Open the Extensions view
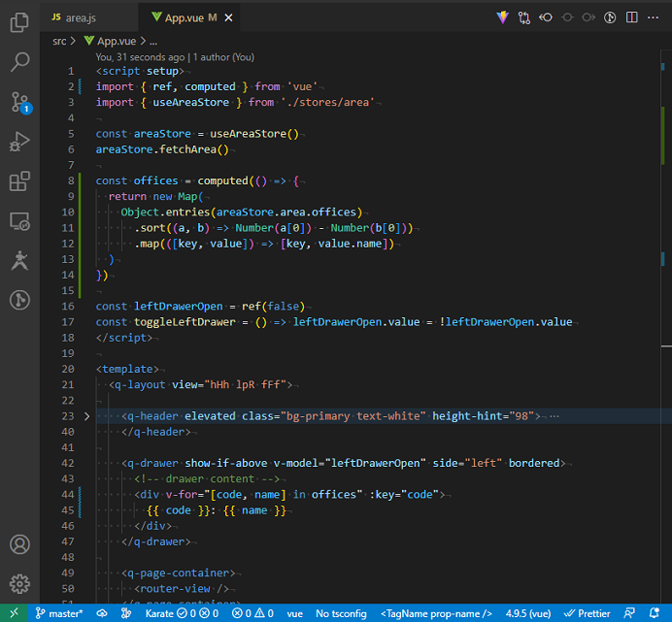This screenshot has height=622, width=672. point(19,181)
